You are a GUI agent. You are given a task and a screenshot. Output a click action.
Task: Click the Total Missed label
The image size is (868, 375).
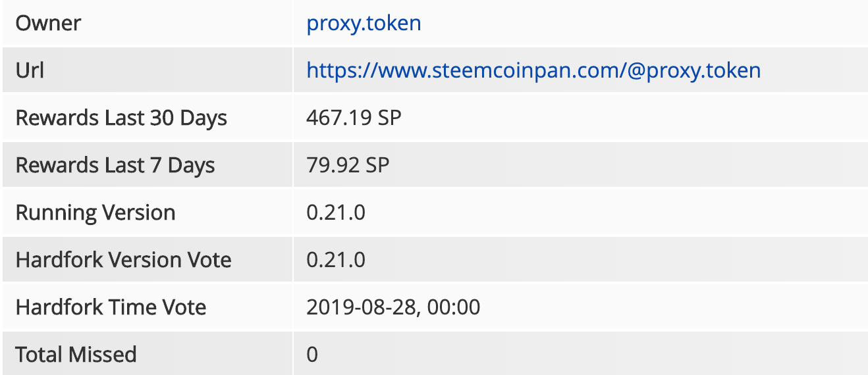coord(76,355)
